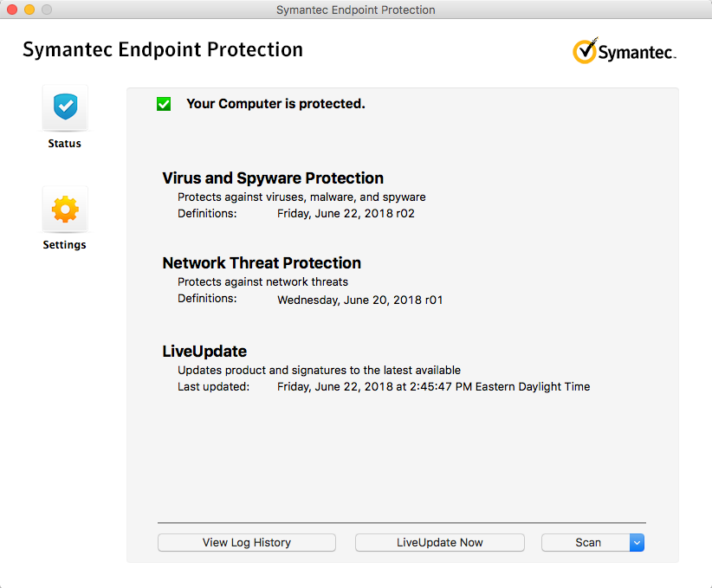Expand the Scan dropdown arrow
The height and width of the screenshot is (588, 712).
click(637, 542)
